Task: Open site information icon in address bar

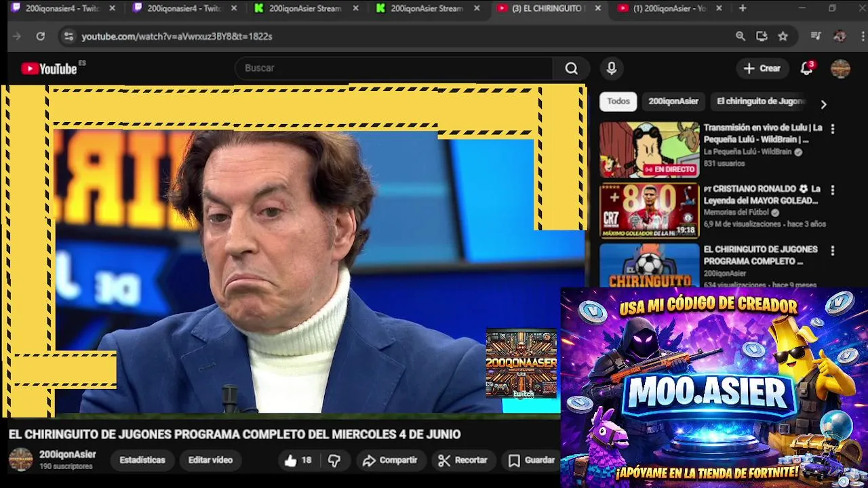Action: tap(68, 37)
